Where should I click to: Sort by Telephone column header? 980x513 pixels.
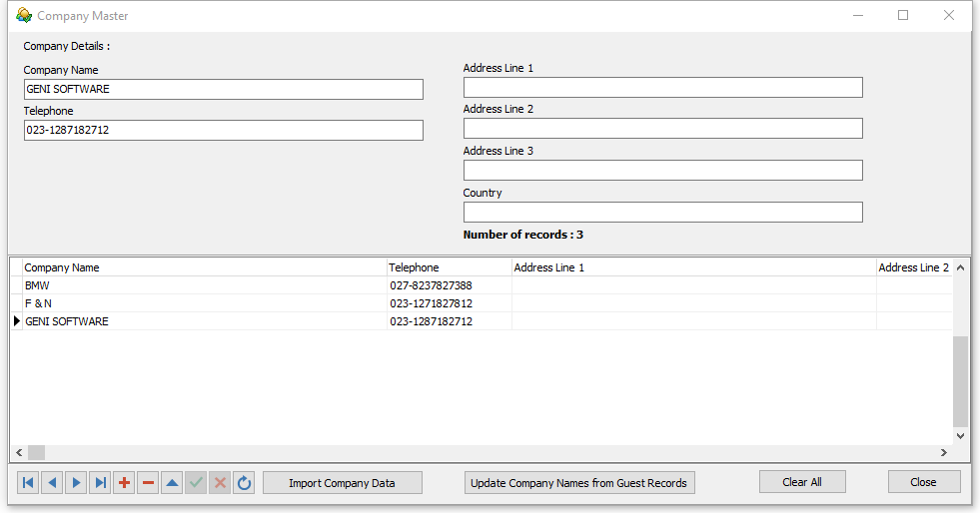coord(449,267)
